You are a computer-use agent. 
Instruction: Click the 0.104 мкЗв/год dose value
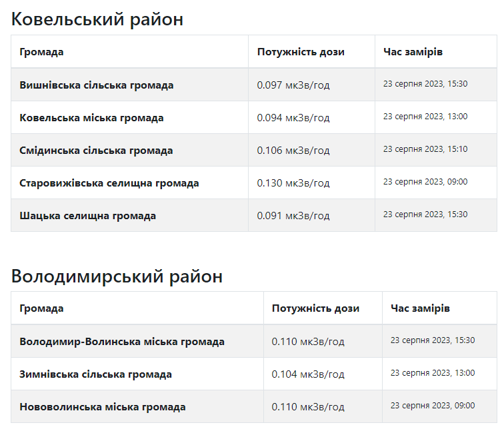coord(308,374)
